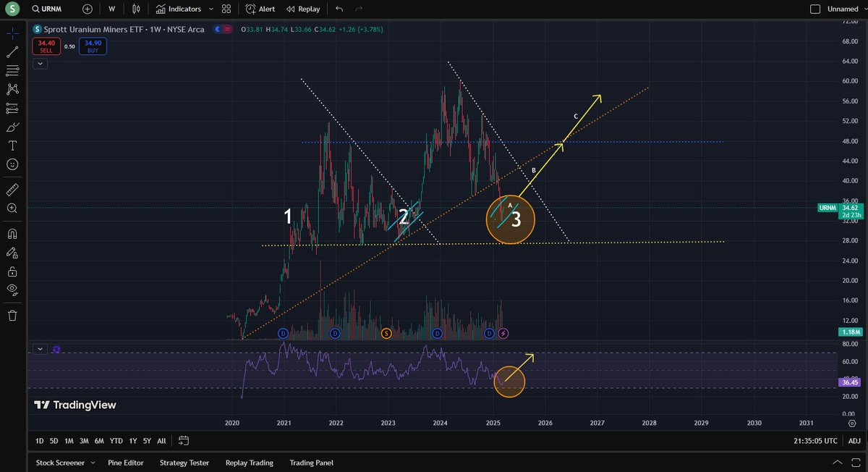Set the range to 5Y
868x472 pixels.
pyautogui.click(x=147, y=441)
